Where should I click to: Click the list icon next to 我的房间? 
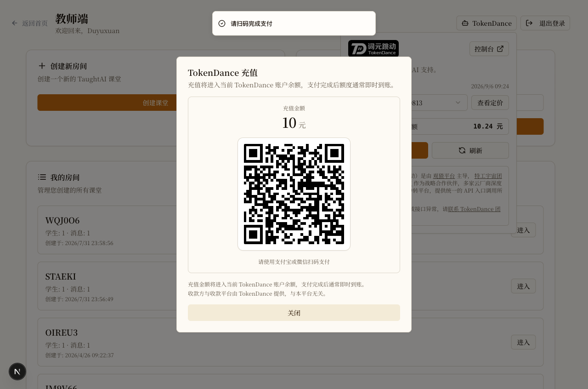pos(42,177)
